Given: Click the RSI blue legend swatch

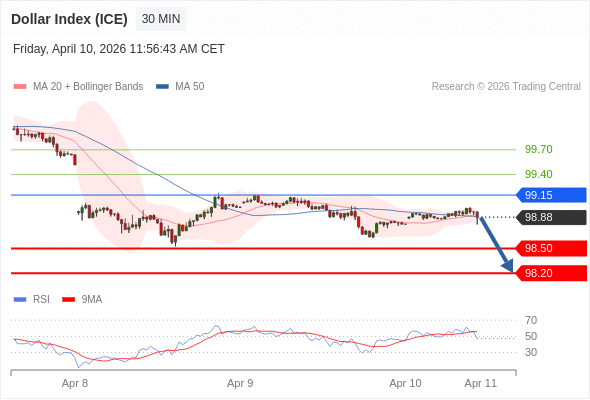Looking at the screenshot, I should [x=20, y=300].
